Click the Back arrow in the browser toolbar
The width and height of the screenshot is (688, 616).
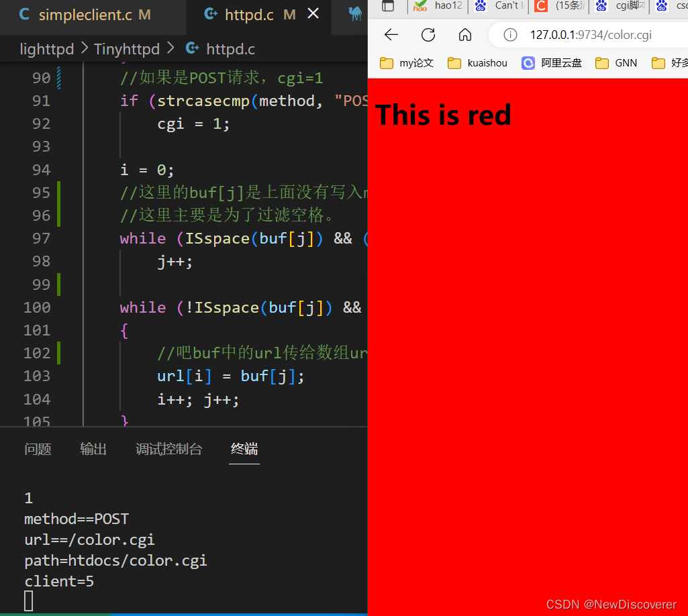391,34
